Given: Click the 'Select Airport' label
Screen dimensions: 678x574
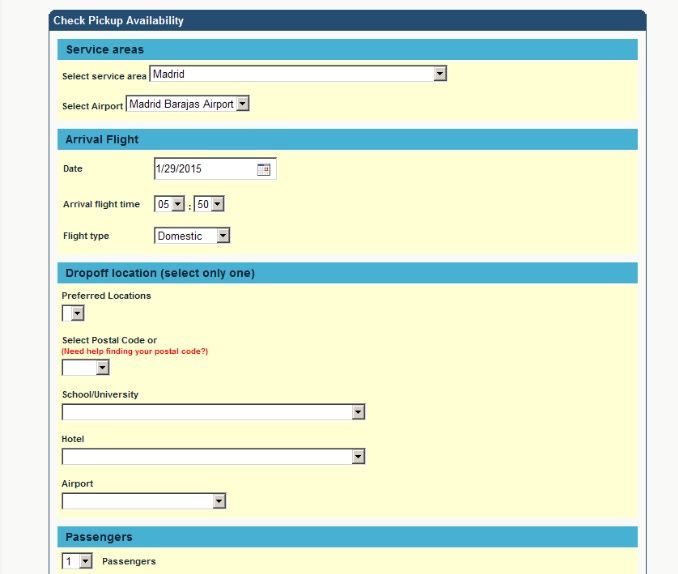Looking at the screenshot, I should tap(93, 106).
